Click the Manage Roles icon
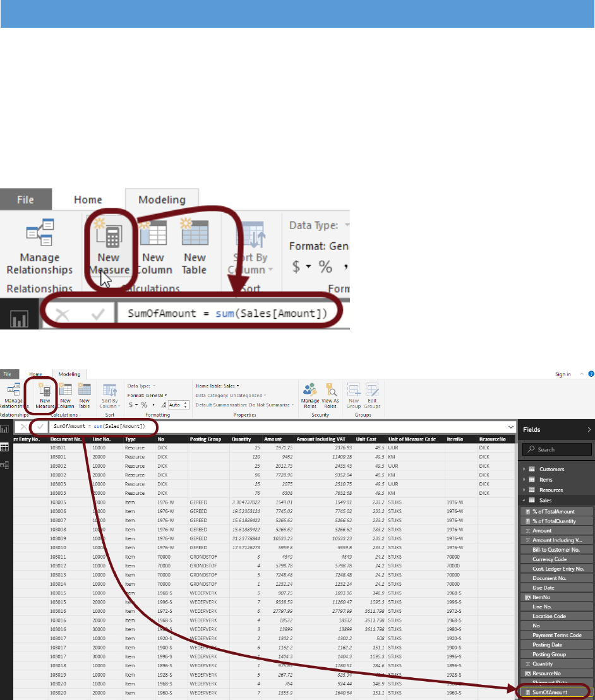The image size is (595, 700). click(310, 396)
